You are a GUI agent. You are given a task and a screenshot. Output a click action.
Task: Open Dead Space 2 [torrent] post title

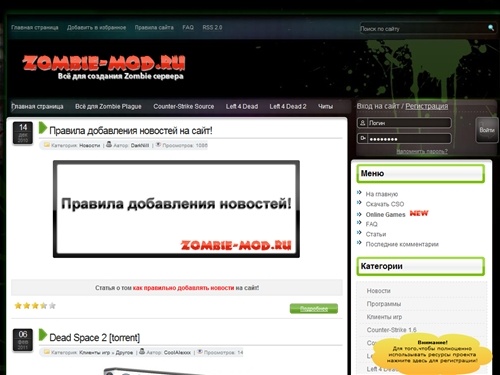pyautogui.click(x=95, y=338)
